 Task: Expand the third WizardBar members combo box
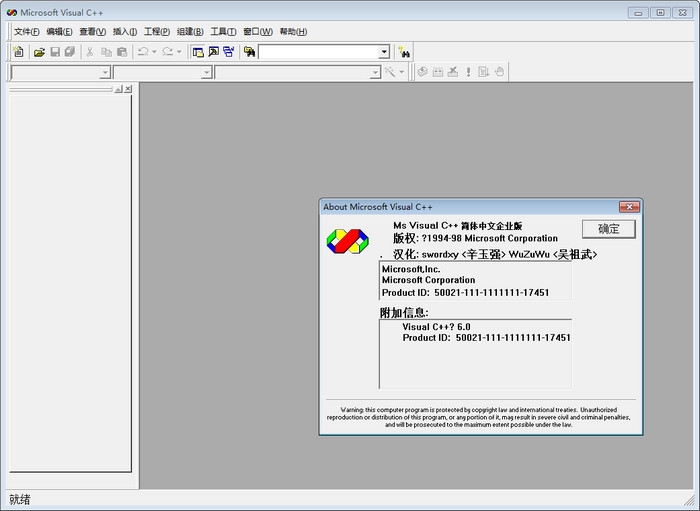pos(375,72)
